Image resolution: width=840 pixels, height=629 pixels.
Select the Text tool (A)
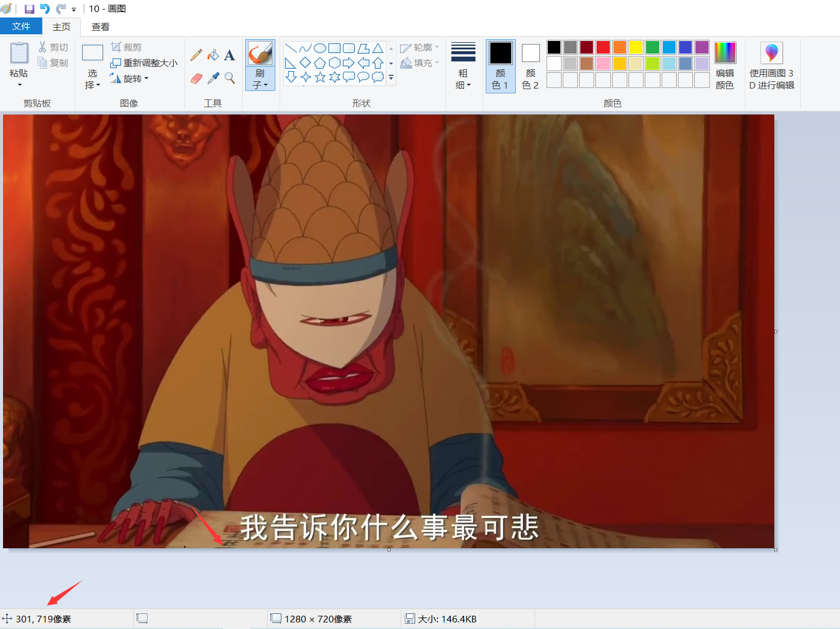click(230, 55)
